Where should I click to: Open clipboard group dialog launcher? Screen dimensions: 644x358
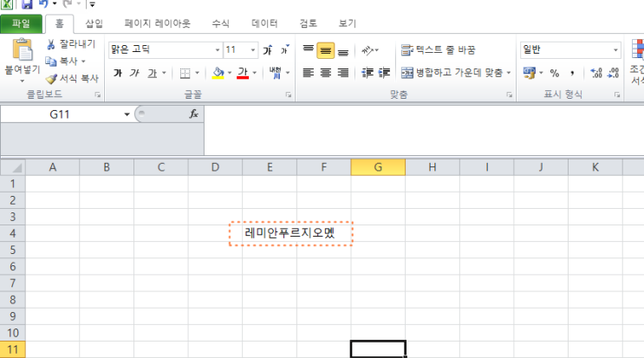tap(98, 94)
